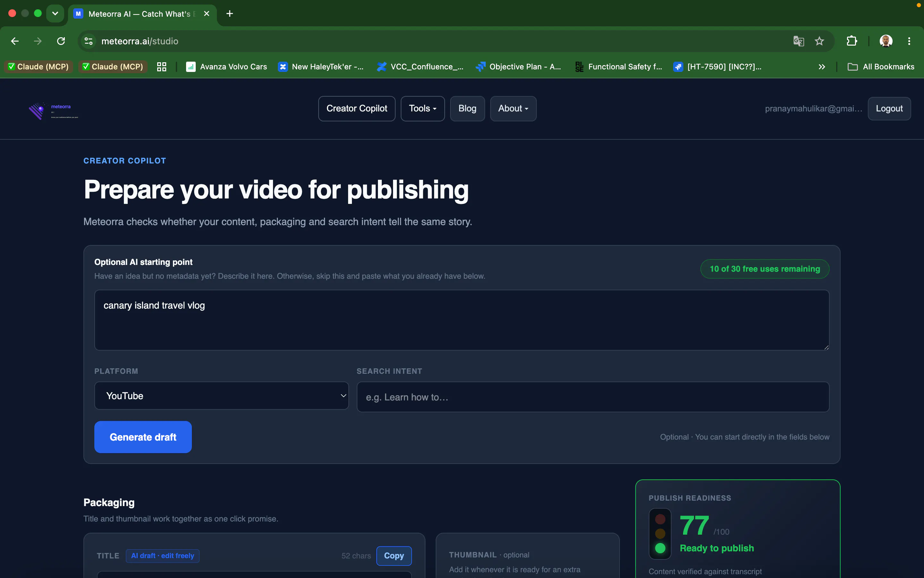924x578 pixels.
Task: Click the idea description text area
Action: tap(462, 320)
